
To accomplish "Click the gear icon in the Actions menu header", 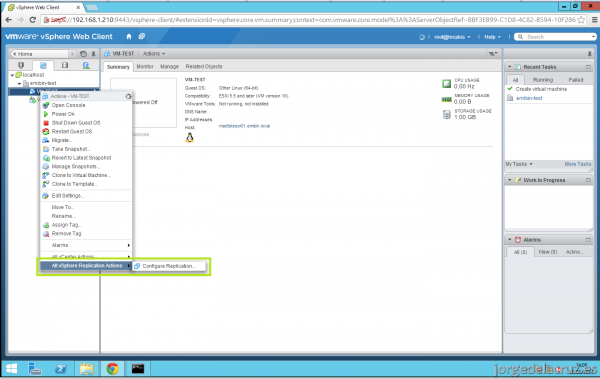I will (x=128, y=96).
